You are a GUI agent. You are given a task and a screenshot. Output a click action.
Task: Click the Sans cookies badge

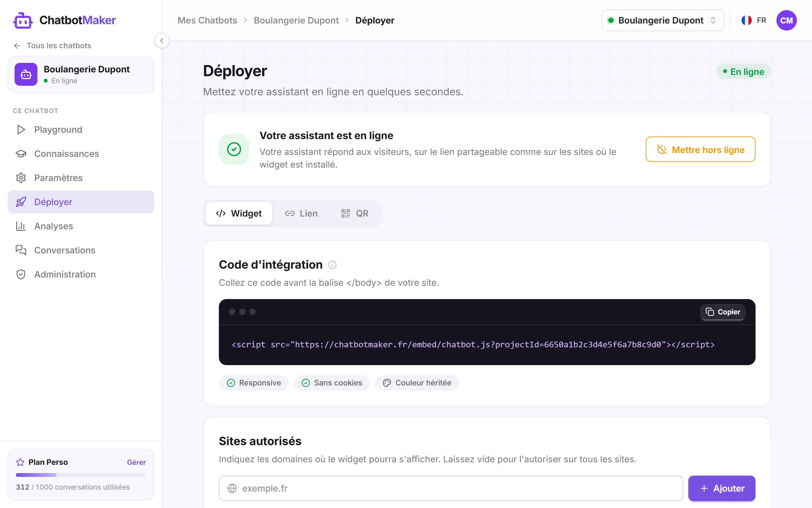[x=331, y=383]
